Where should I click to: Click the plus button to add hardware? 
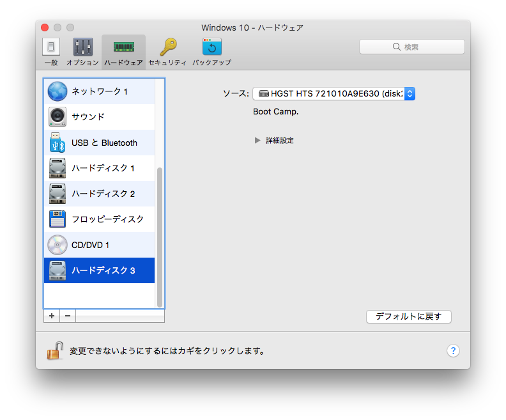pos(52,316)
